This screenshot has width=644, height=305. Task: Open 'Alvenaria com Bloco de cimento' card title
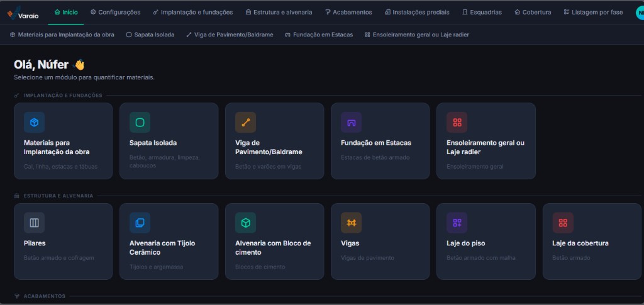[273, 248]
